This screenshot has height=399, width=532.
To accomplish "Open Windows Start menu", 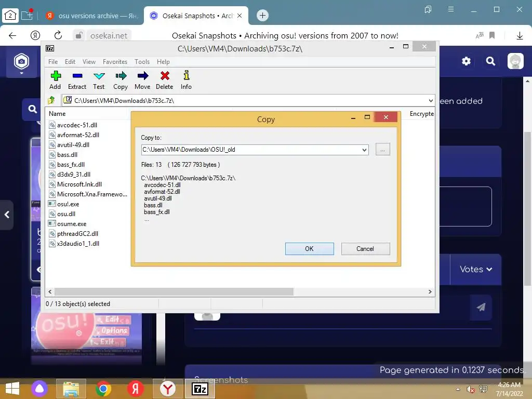I will pyautogui.click(x=12, y=389).
